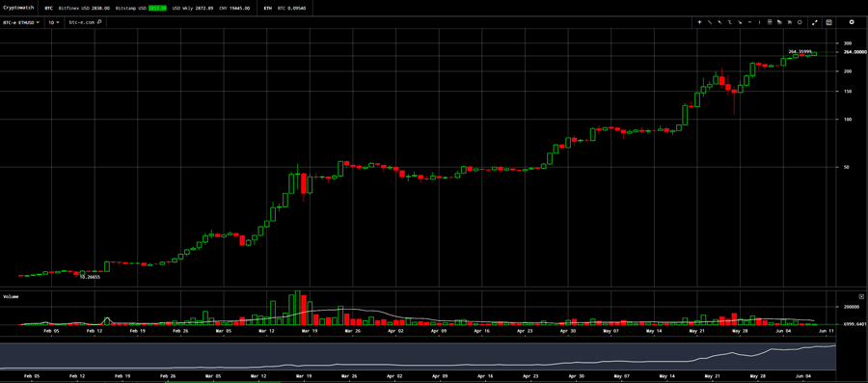Select the crosshair cursor tool

[699, 22]
